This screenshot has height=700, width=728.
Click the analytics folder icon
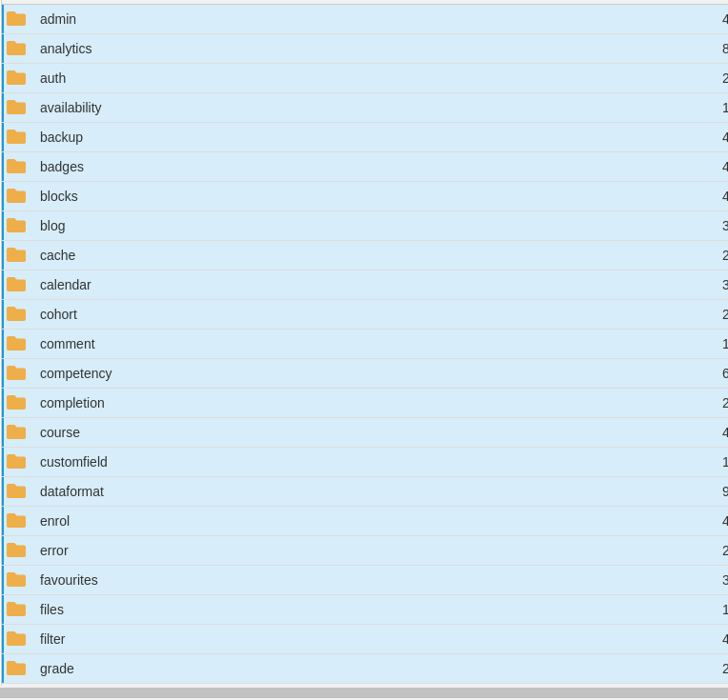(16, 49)
